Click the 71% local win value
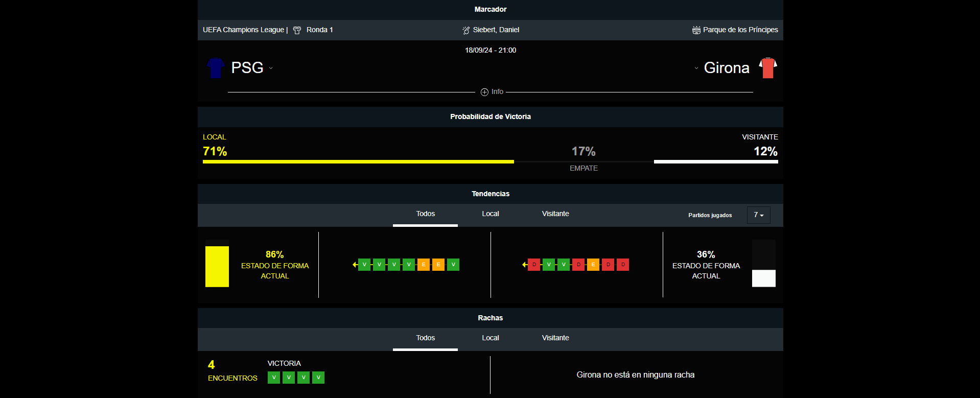This screenshot has height=398, width=980. tap(215, 151)
